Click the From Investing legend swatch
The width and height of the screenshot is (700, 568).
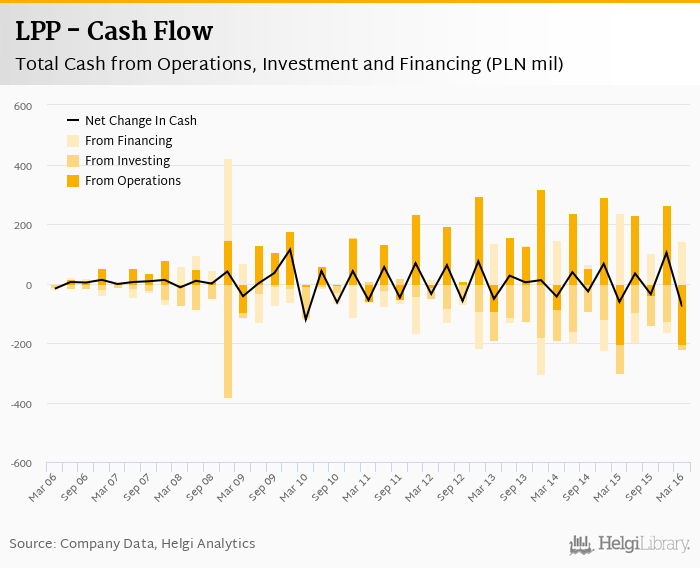[72, 161]
